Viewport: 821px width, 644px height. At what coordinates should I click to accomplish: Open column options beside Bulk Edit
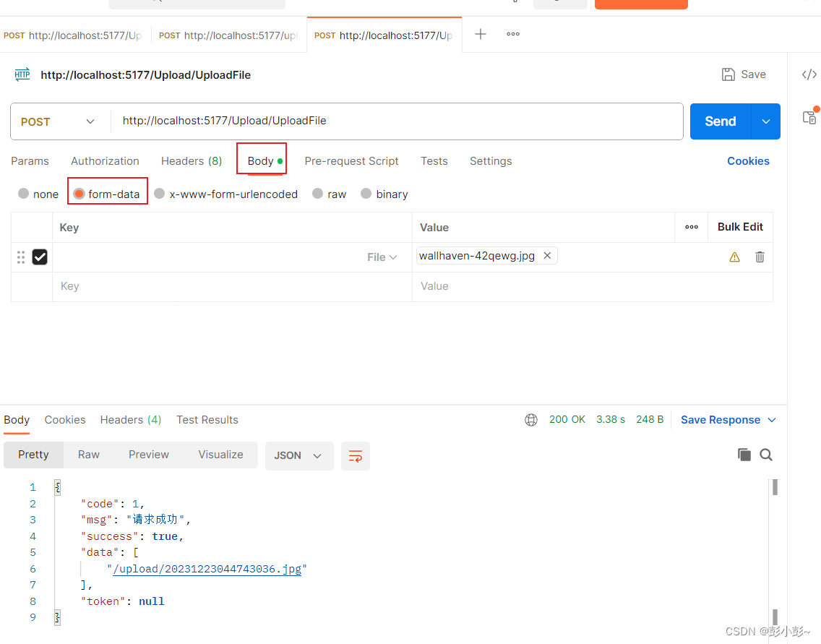pyautogui.click(x=691, y=227)
